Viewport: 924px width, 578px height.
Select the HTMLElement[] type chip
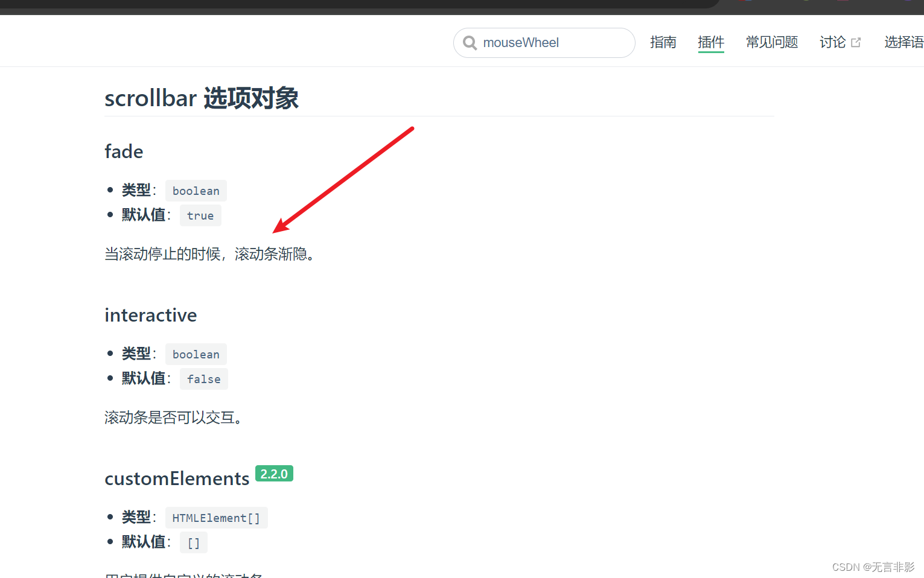pyautogui.click(x=216, y=518)
